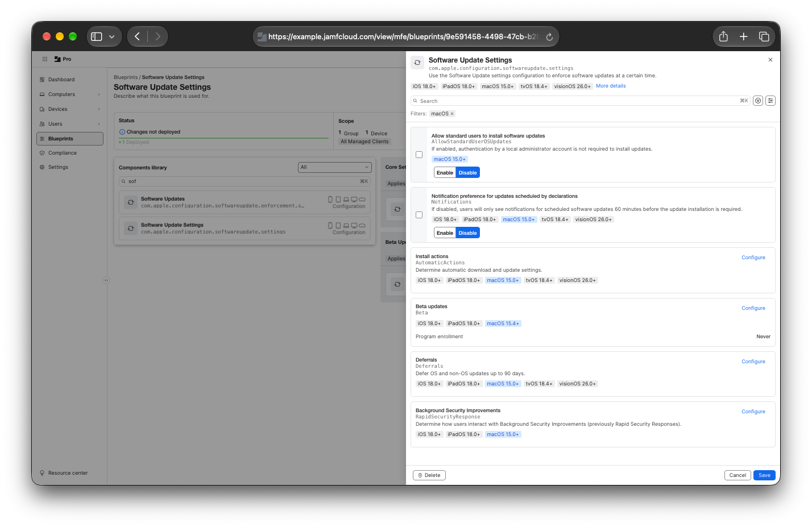Remove the macOS filter chip

coord(452,114)
